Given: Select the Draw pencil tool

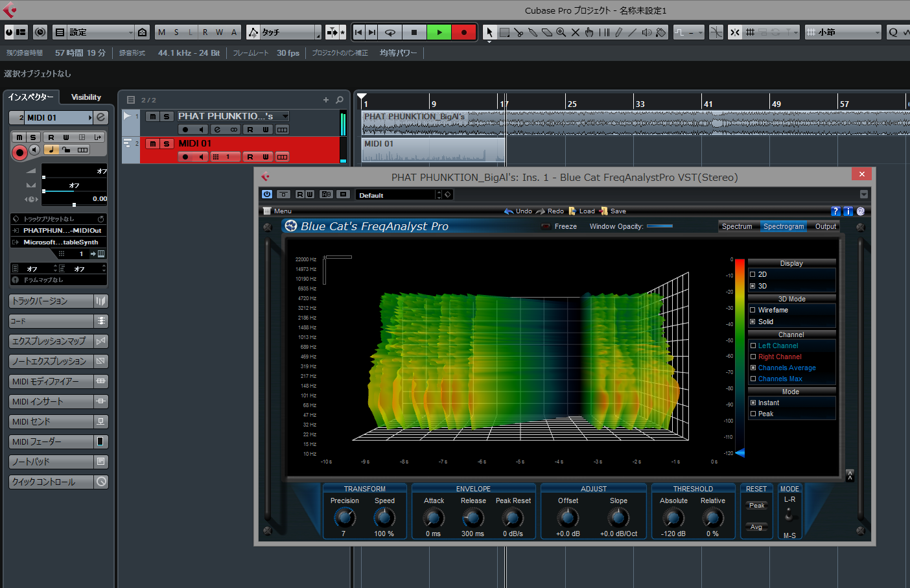Looking at the screenshot, I should point(618,32).
